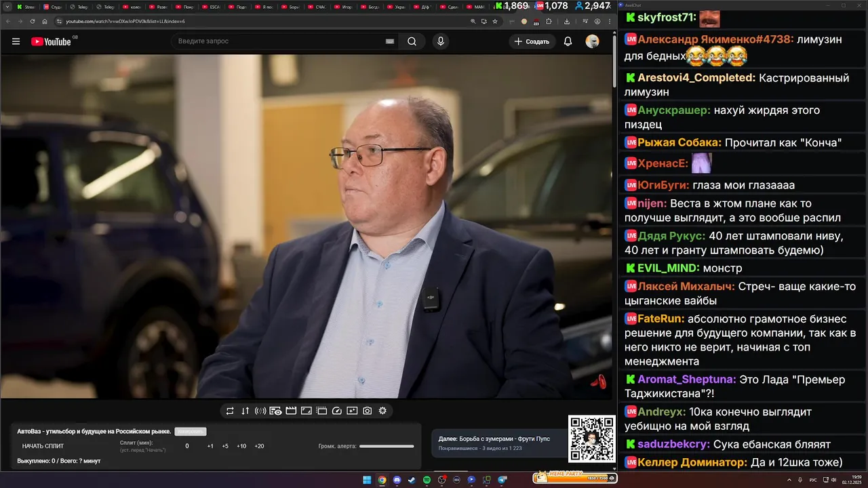Click chat username nijen in AxelChat
868x488 pixels.
652,203
